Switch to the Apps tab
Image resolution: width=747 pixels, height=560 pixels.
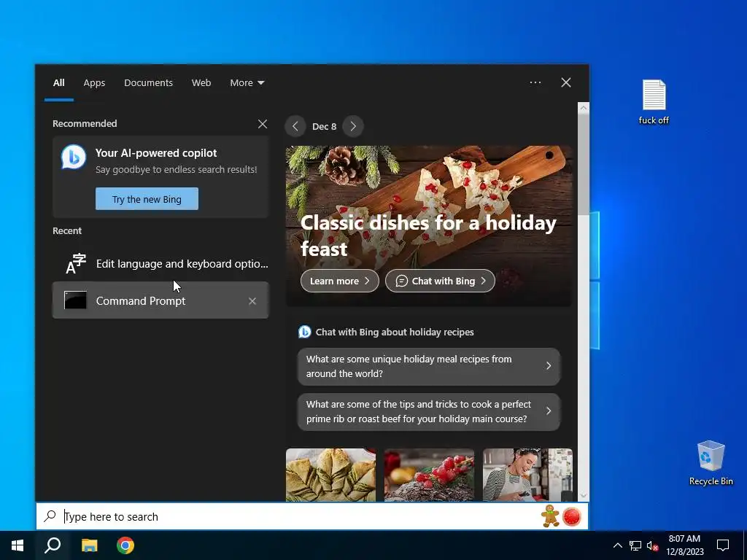(x=94, y=83)
